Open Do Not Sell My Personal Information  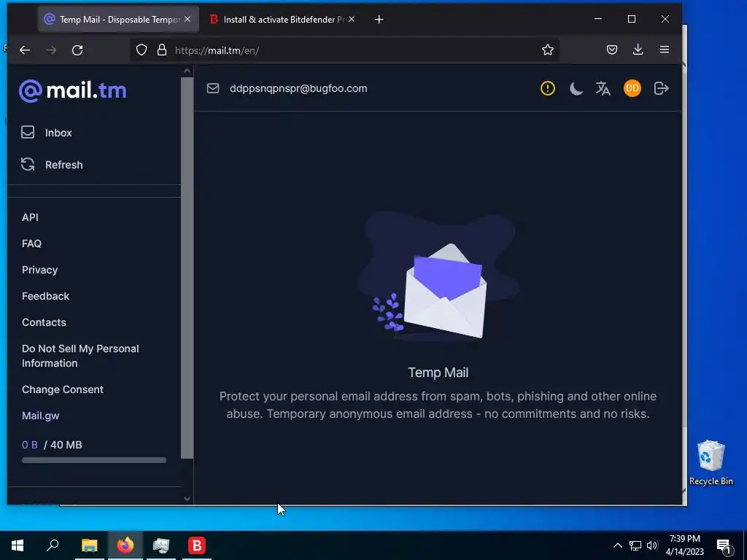(80, 356)
